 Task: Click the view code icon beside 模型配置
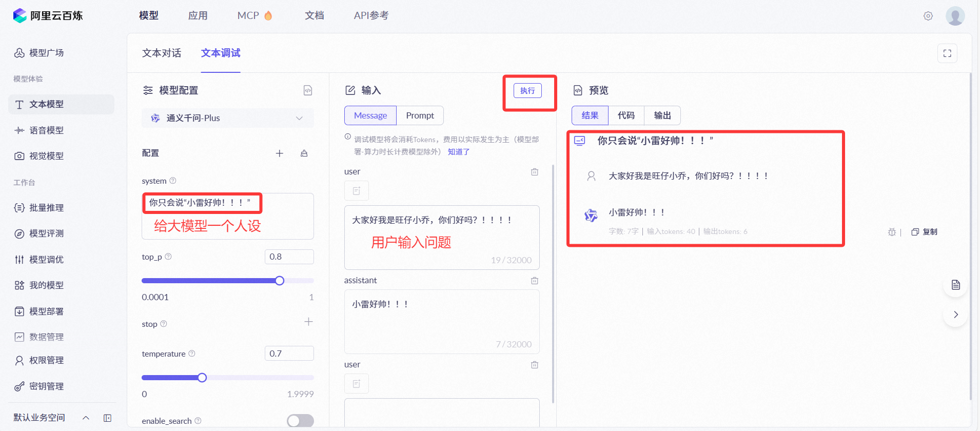pos(308,90)
